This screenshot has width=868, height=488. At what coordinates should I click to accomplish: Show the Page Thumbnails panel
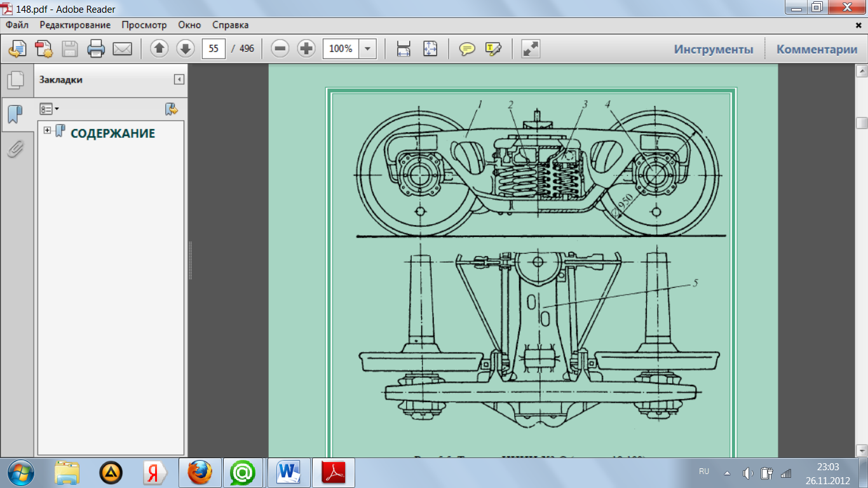pos(15,81)
